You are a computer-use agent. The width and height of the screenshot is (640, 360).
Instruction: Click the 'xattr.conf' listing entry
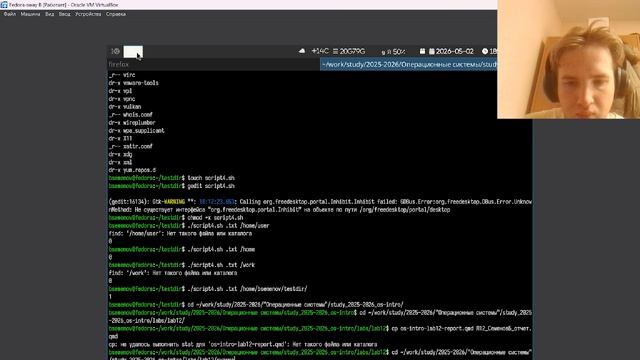click(138, 147)
